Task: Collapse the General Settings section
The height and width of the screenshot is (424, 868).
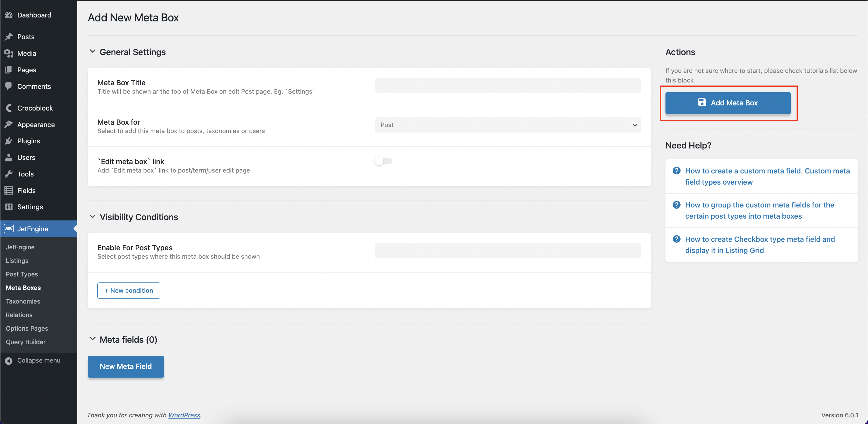Action: tap(93, 51)
